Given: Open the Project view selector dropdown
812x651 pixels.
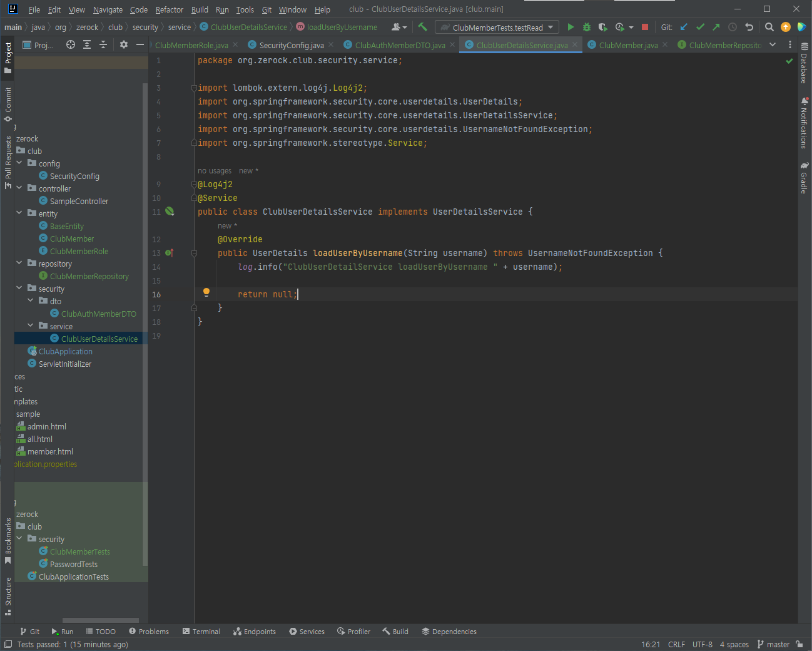Looking at the screenshot, I should point(38,45).
